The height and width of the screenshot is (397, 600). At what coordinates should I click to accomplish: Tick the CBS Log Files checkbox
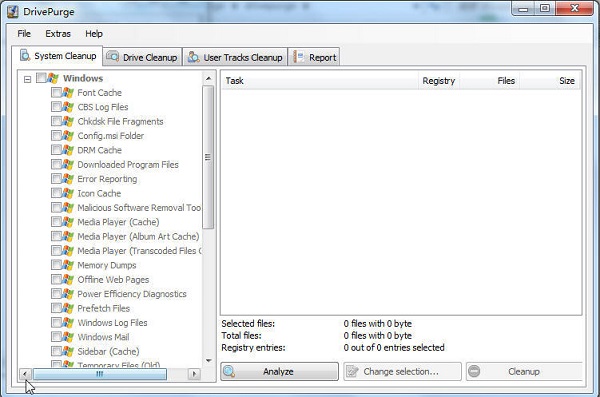(x=56, y=107)
